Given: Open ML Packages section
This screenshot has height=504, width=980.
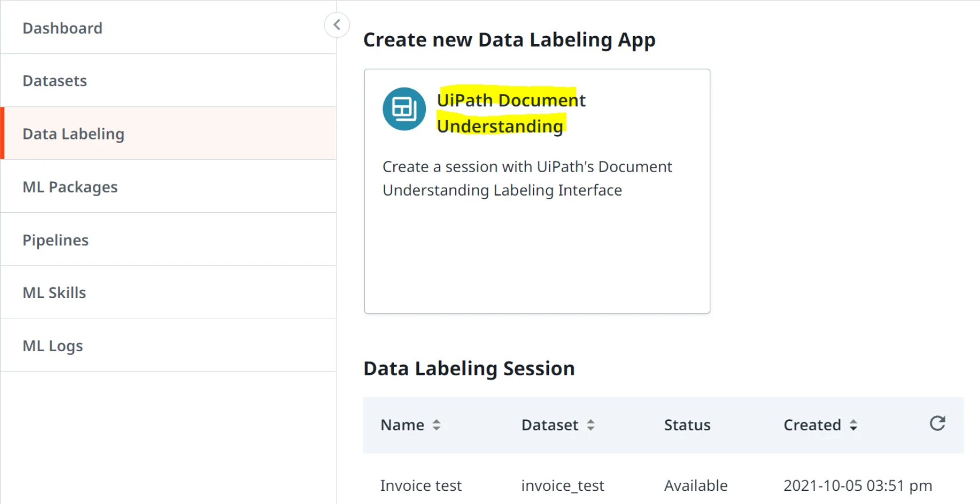Looking at the screenshot, I should pos(168,186).
